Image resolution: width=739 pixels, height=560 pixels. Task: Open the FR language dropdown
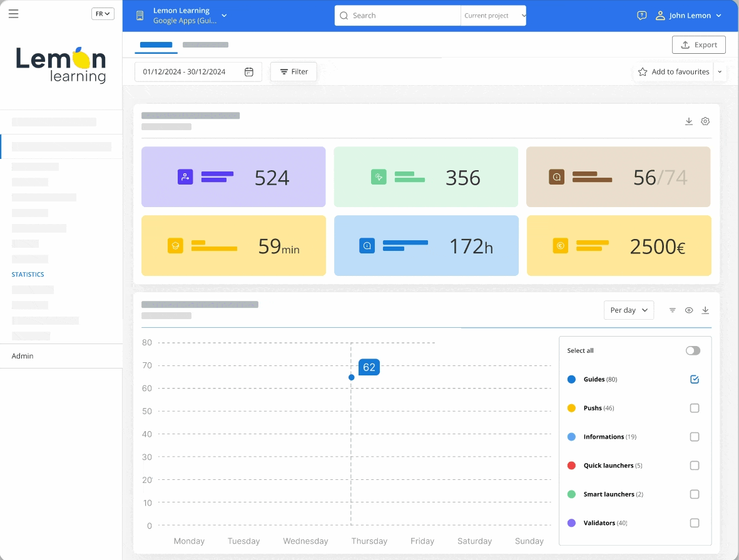pos(103,14)
